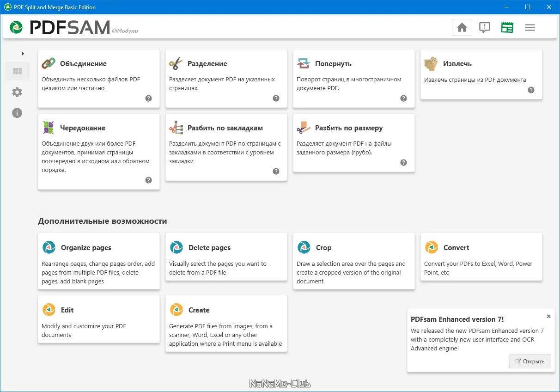Click the Delete pages title

click(x=209, y=248)
